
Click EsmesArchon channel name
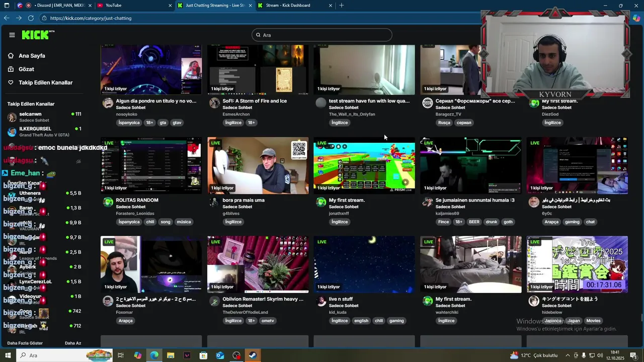(236, 114)
